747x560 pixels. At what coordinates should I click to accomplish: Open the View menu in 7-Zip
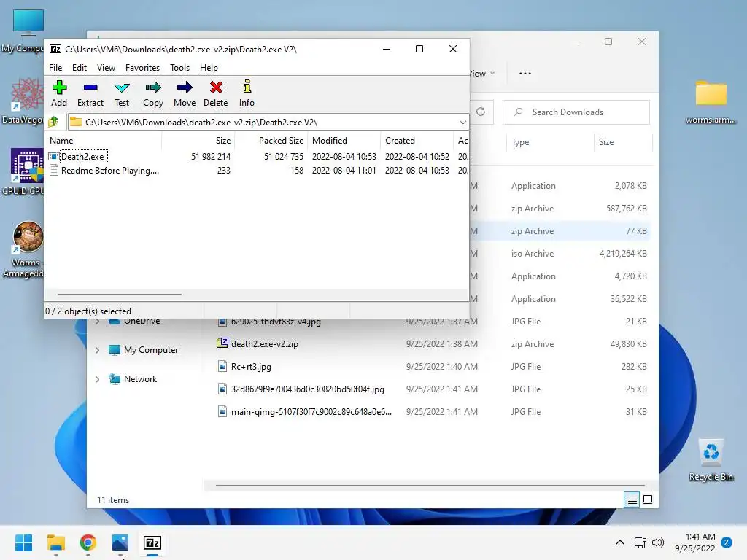(x=106, y=68)
